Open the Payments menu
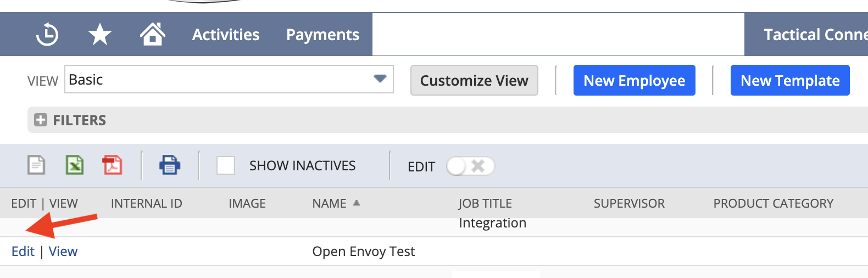The image size is (868, 278). [x=322, y=35]
